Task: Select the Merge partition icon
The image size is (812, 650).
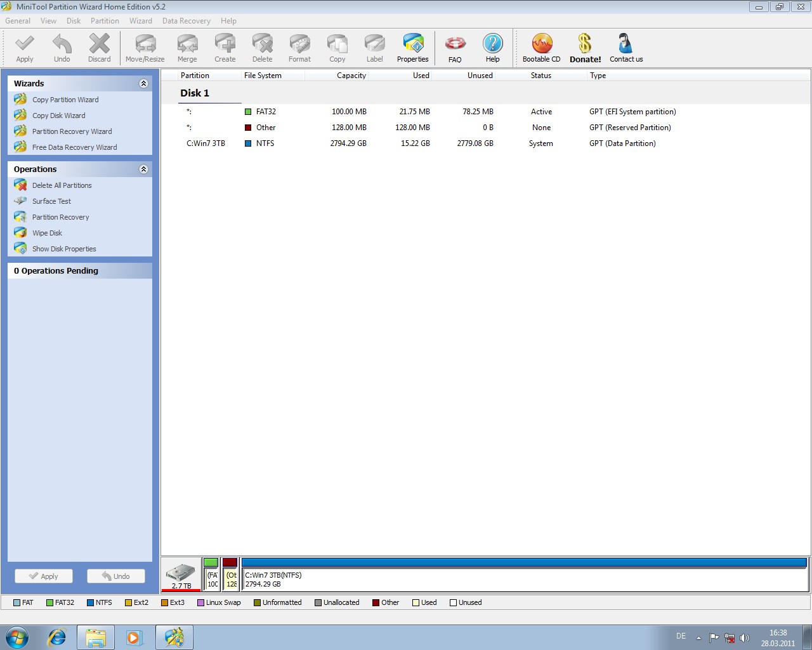Action: 187,44
